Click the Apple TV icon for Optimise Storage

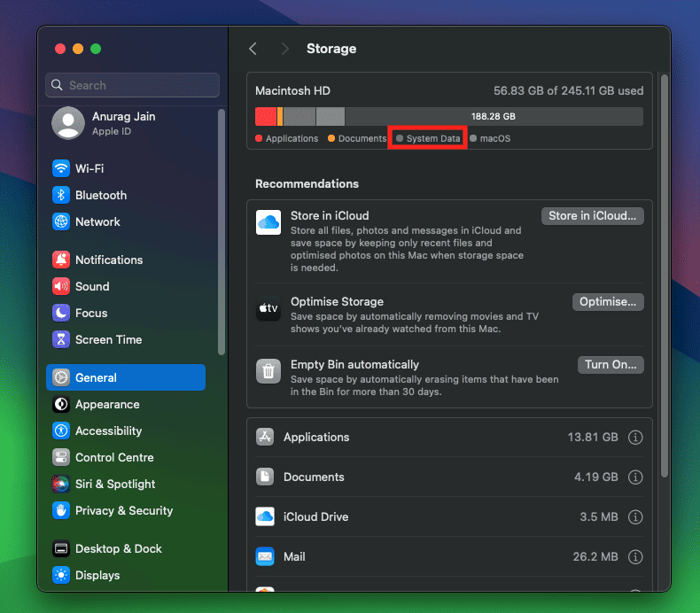pos(268,308)
